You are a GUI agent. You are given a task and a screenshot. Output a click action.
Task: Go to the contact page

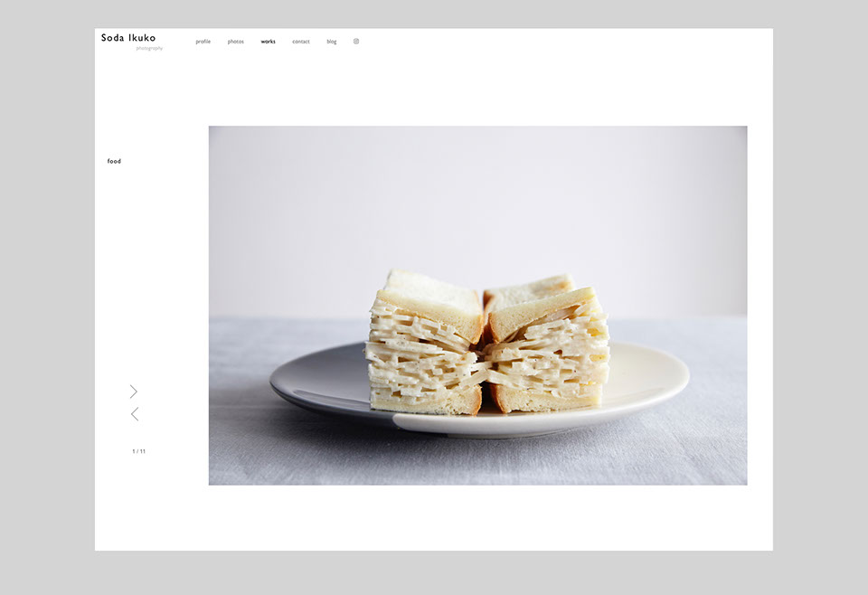(x=300, y=42)
